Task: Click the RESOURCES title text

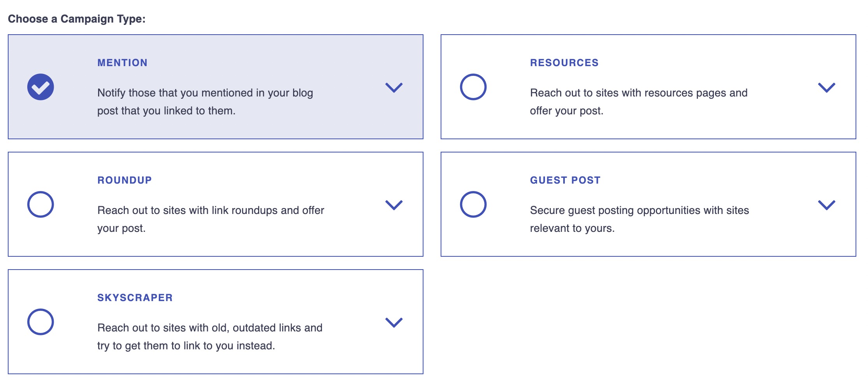Action: tap(564, 63)
